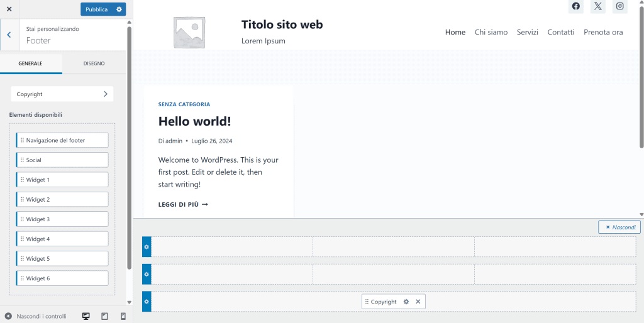644x323 pixels.
Task: Open the Copyright settings row
Action: pos(62,94)
